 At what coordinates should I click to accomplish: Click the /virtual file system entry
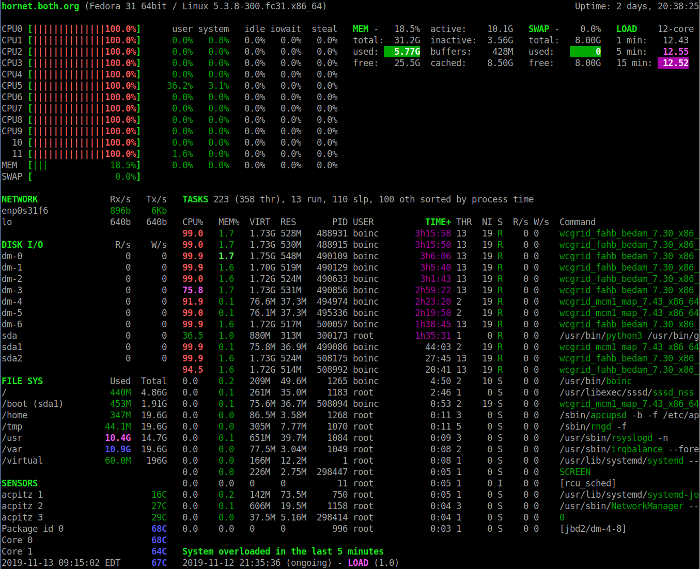[22, 460]
